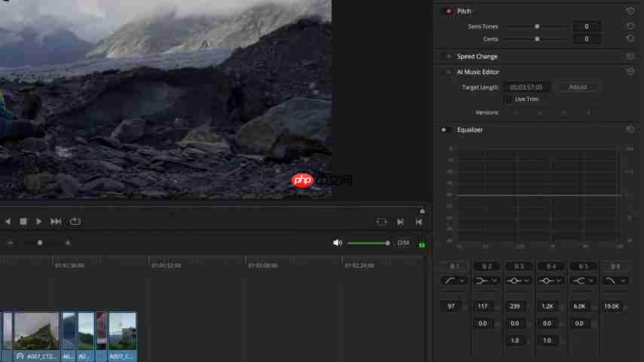644x362 pixels.
Task: Click the Adjust button
Action: coord(578,87)
